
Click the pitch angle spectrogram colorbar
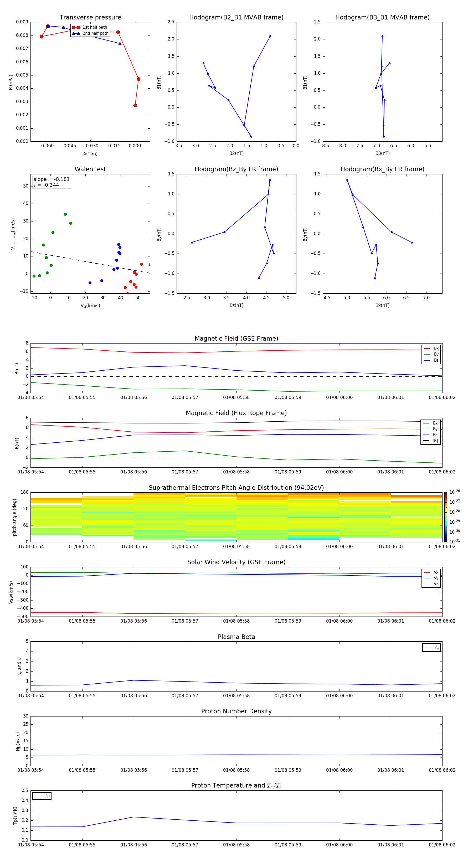coord(446,517)
